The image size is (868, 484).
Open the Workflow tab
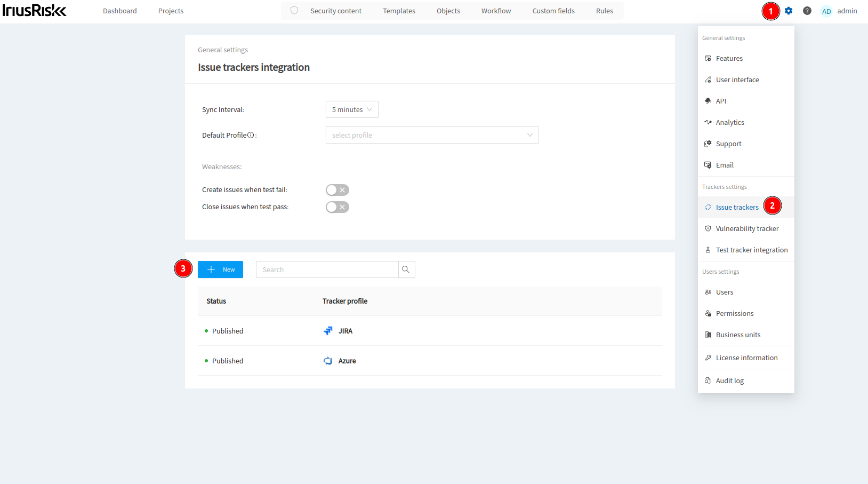point(496,11)
